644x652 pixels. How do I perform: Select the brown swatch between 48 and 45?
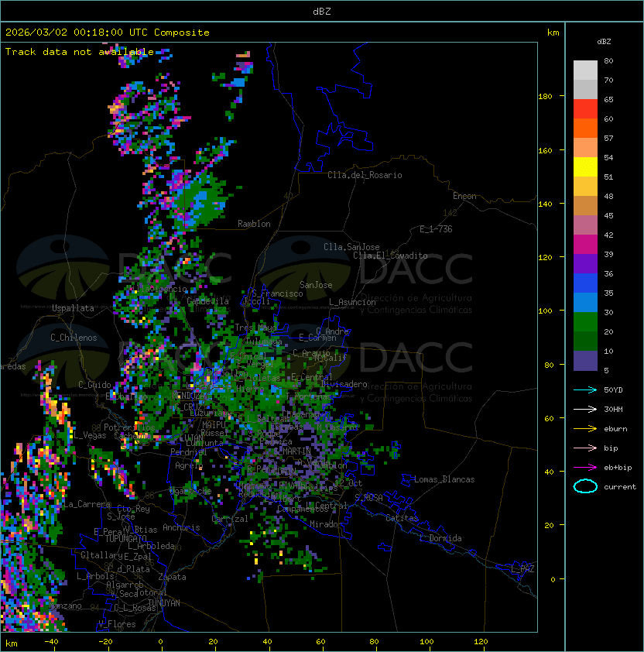coord(585,206)
